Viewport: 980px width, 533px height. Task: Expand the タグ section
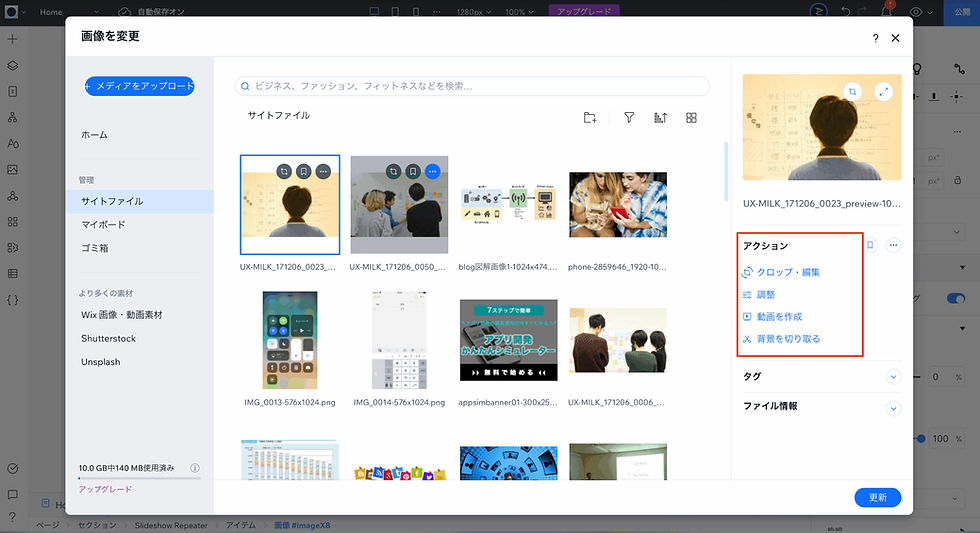pyautogui.click(x=893, y=377)
